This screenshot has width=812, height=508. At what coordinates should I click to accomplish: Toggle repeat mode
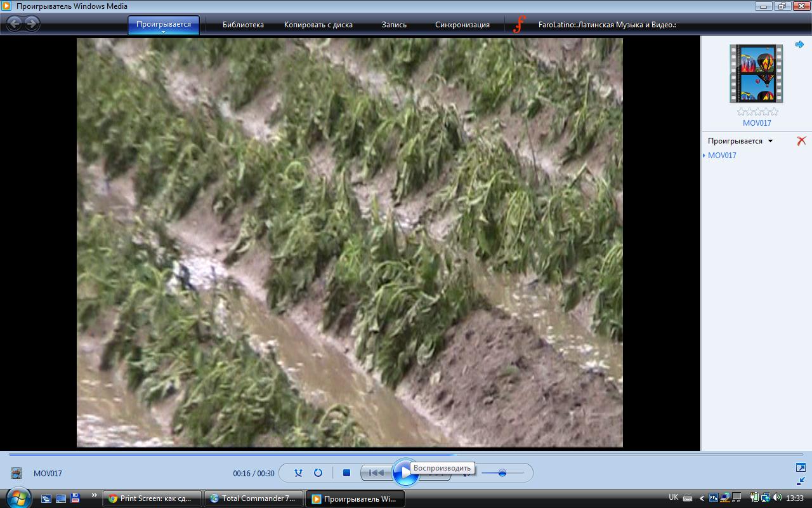318,472
